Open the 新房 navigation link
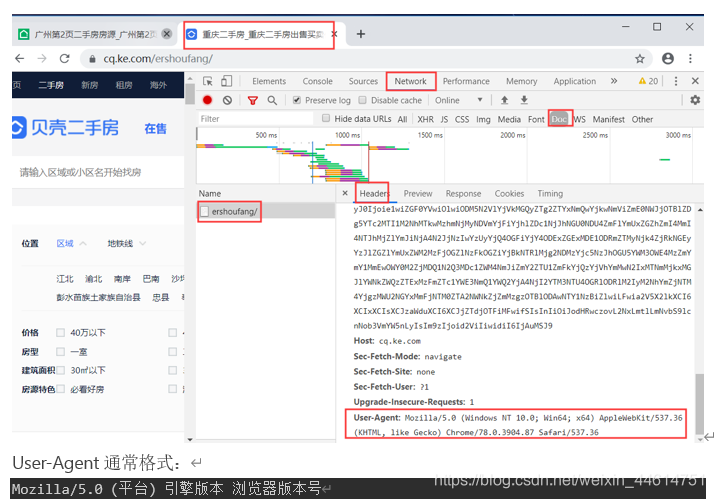Screen dimensions: 714x499 pos(90,85)
